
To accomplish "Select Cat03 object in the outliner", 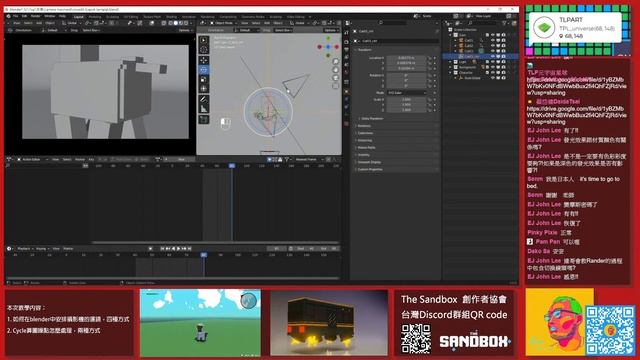I will (x=469, y=51).
